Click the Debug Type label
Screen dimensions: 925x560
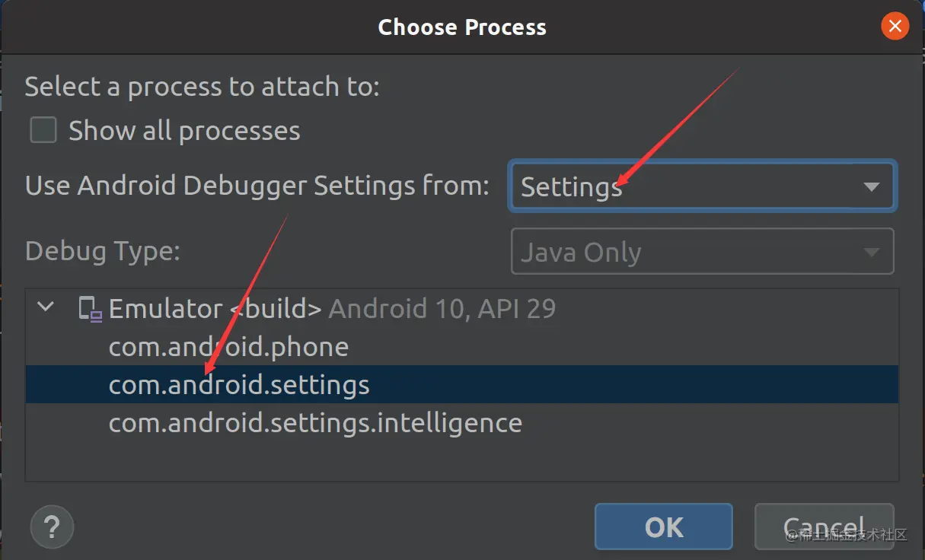[102, 251]
